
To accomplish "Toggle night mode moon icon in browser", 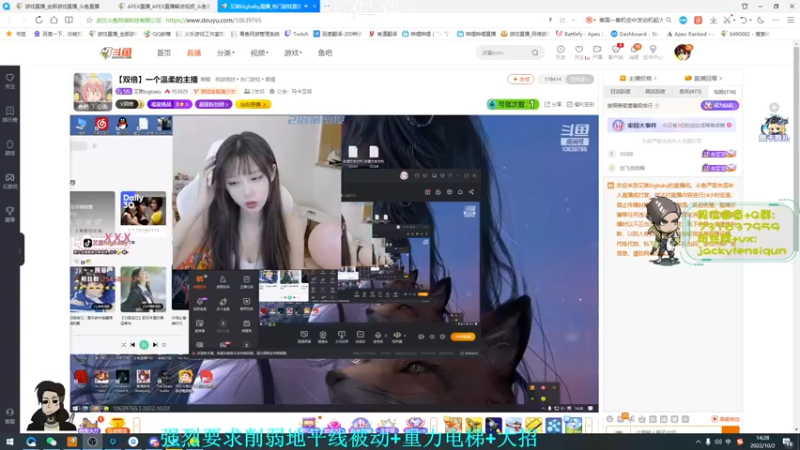I will (760, 20).
